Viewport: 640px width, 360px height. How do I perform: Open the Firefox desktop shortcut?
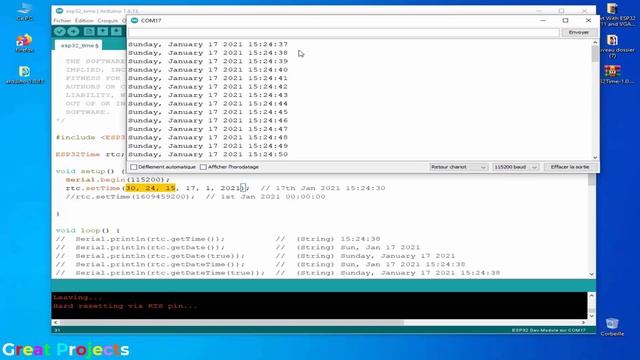[24, 43]
